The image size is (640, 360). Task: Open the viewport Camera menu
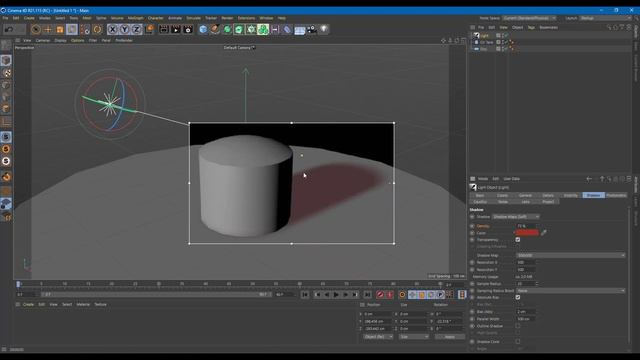[42, 40]
